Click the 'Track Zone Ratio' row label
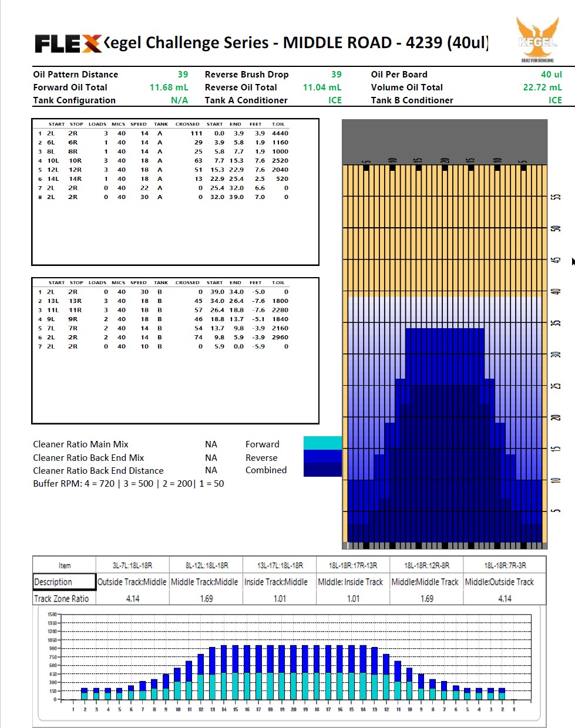 point(61,599)
